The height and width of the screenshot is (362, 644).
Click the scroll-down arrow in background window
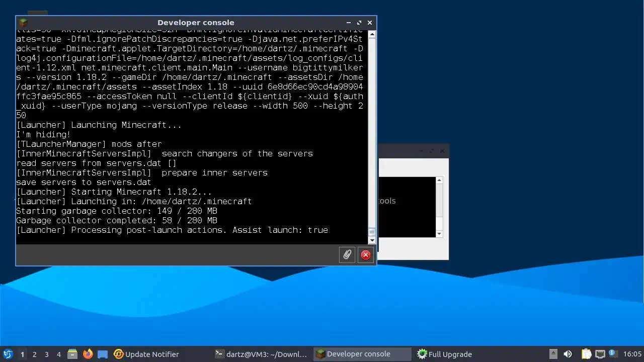(439, 234)
